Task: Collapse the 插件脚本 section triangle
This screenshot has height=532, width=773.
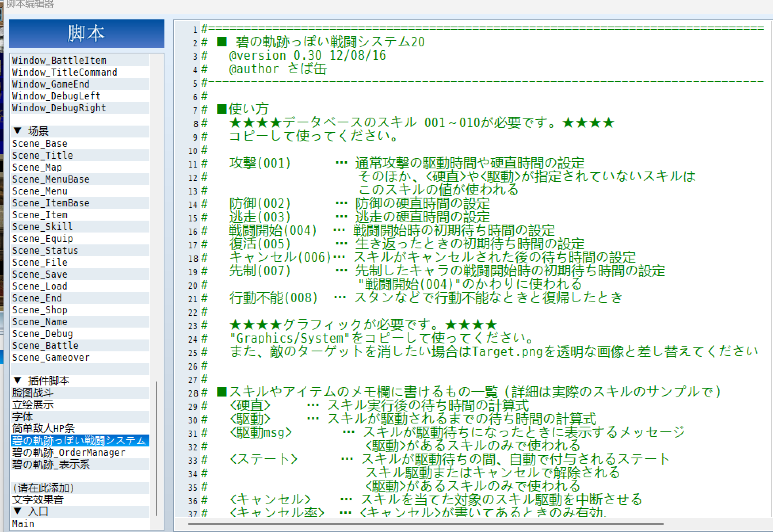Action: pyautogui.click(x=17, y=380)
